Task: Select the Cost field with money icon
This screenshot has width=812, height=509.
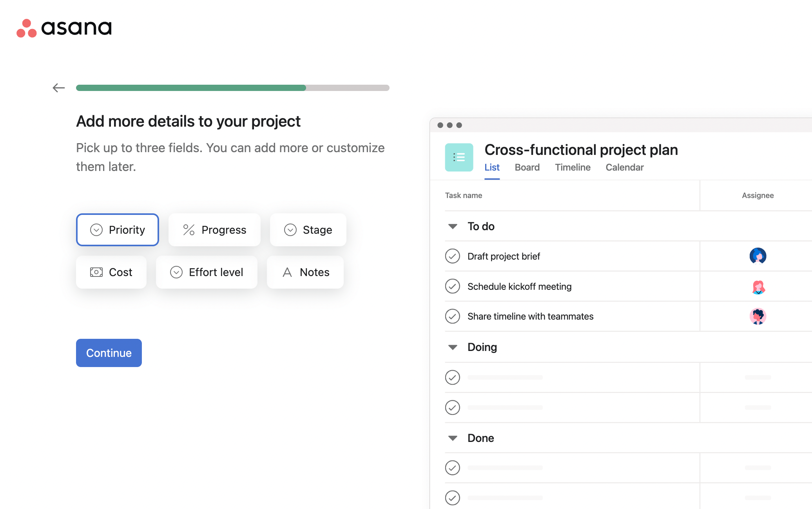Action: [x=111, y=272]
